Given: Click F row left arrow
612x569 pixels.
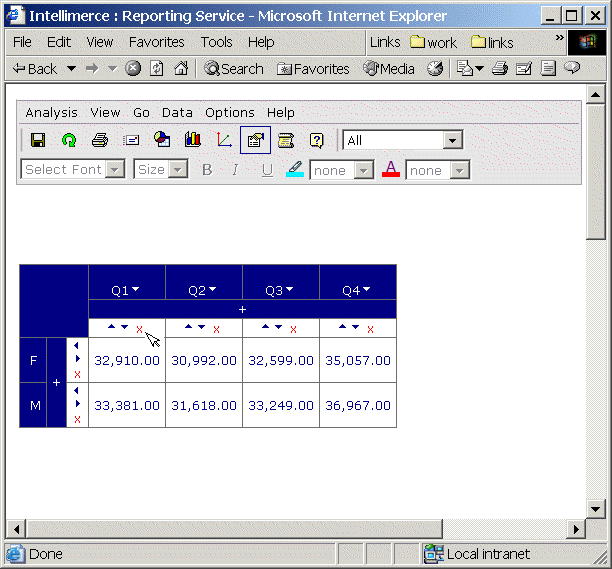Looking at the screenshot, I should pyautogui.click(x=76, y=345).
